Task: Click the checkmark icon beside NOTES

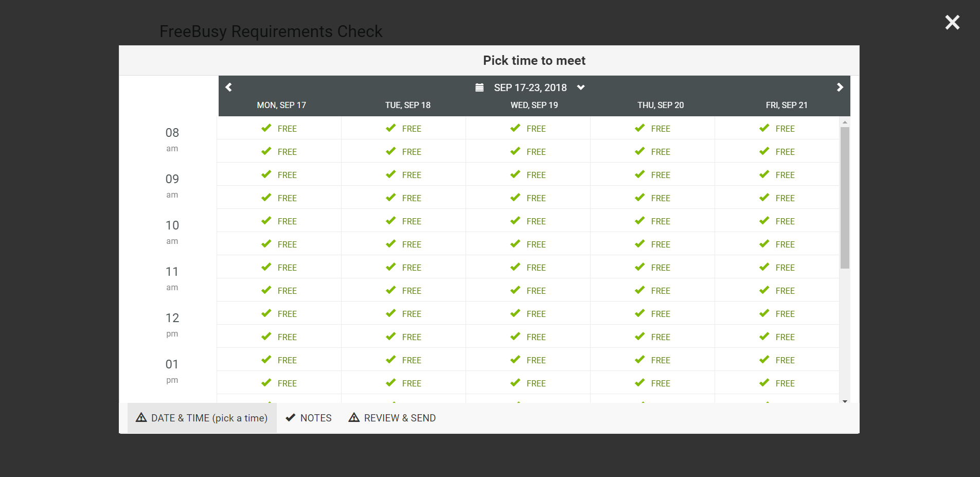Action: coord(290,417)
